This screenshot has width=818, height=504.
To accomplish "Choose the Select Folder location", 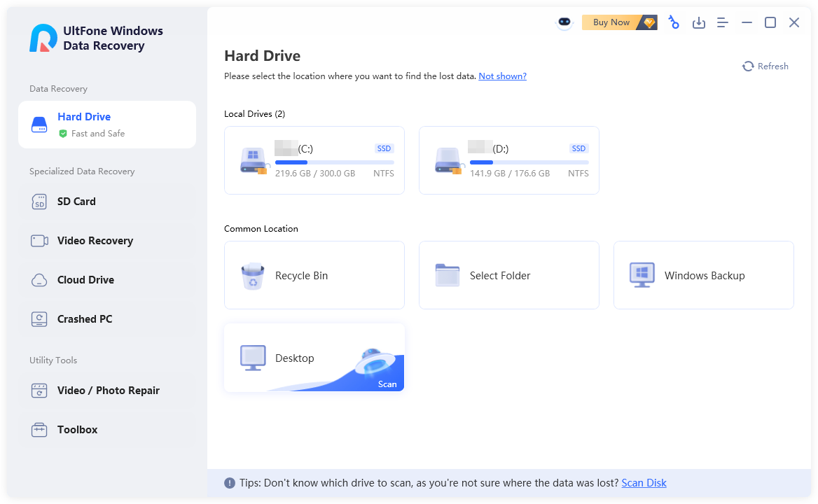I will (508, 275).
